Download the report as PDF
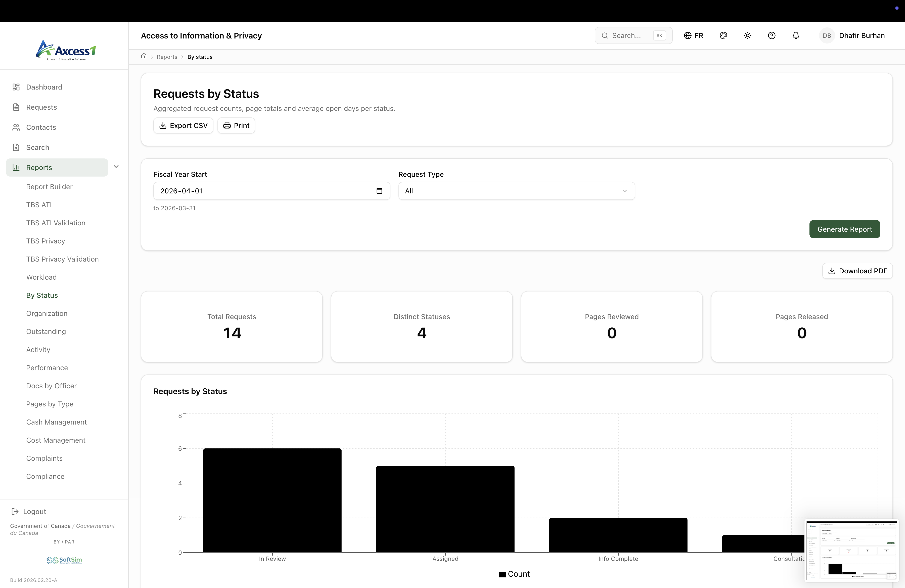The width and height of the screenshot is (905, 588). 857,271
